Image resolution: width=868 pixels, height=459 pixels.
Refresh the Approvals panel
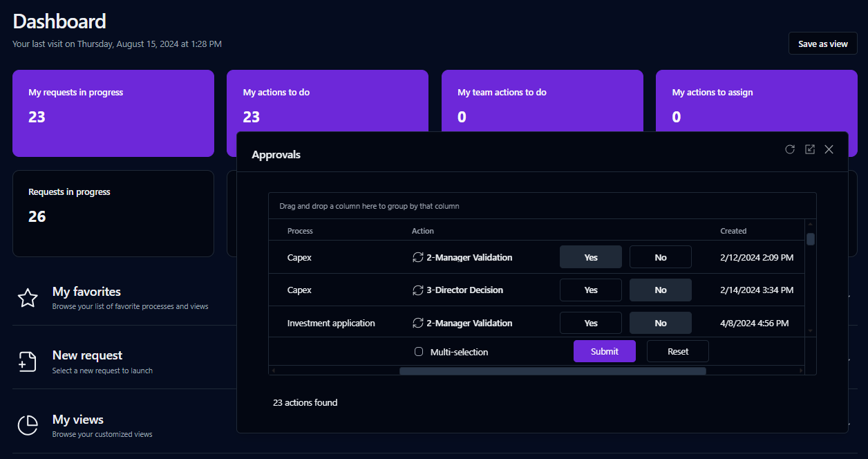(790, 149)
